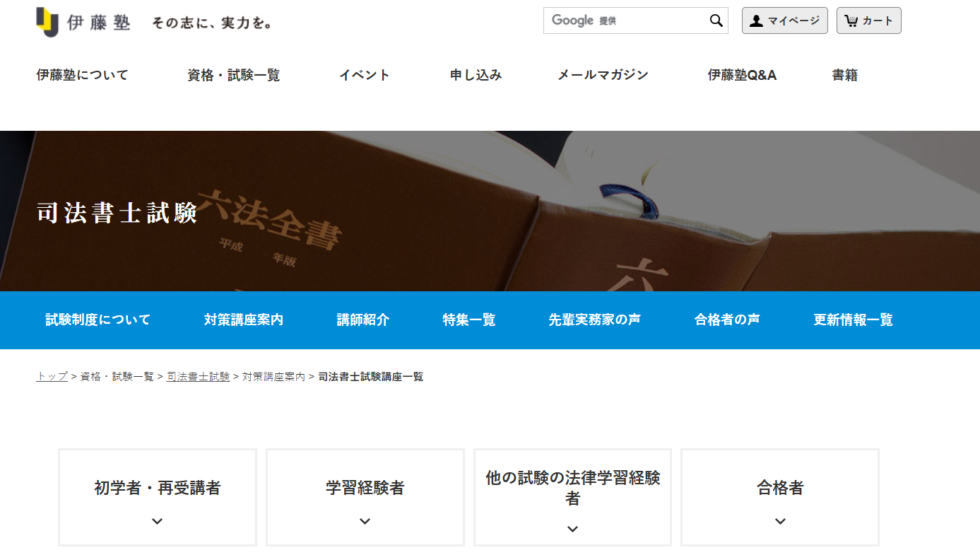980x555 pixels.
Task: Open the 資格・試験一覧 menu
Action: 234,75
